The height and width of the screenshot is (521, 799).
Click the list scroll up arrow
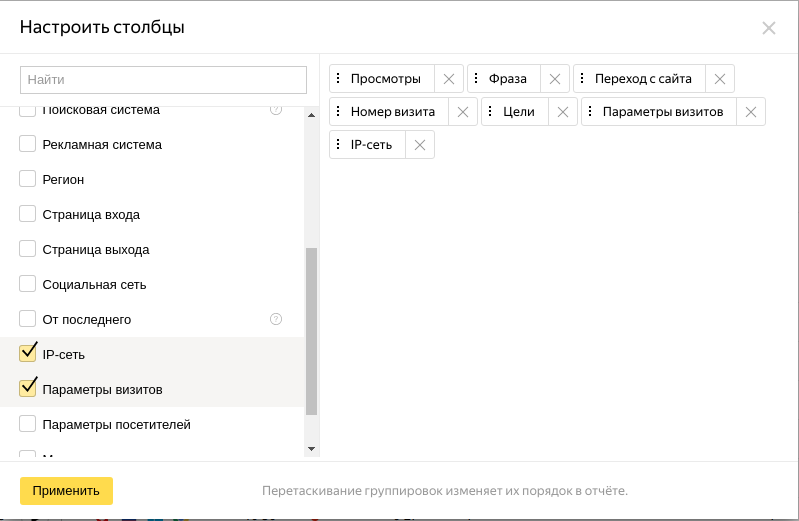311,115
